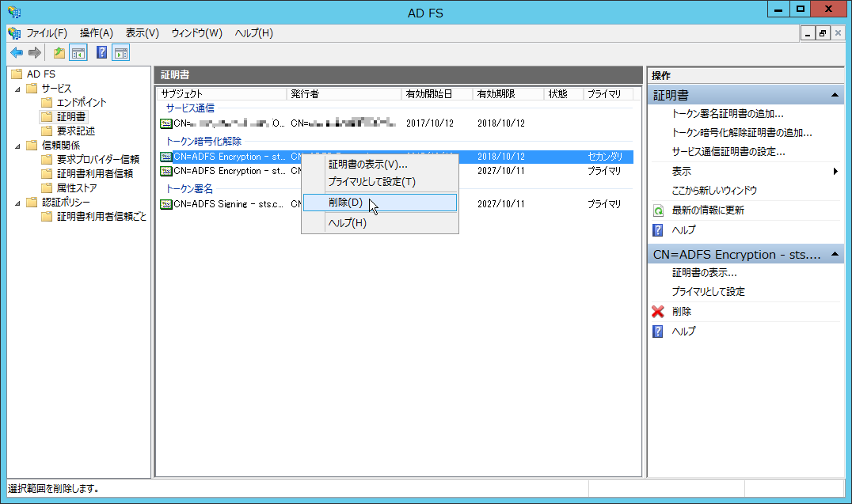Sort by the プライマリ column header
This screenshot has width=852, height=504.
[x=608, y=94]
